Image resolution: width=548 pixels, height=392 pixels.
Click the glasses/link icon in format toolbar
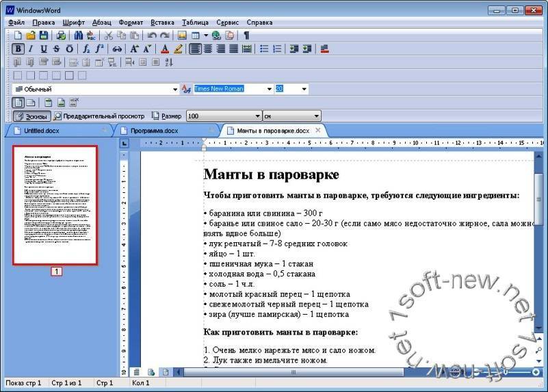117,49
